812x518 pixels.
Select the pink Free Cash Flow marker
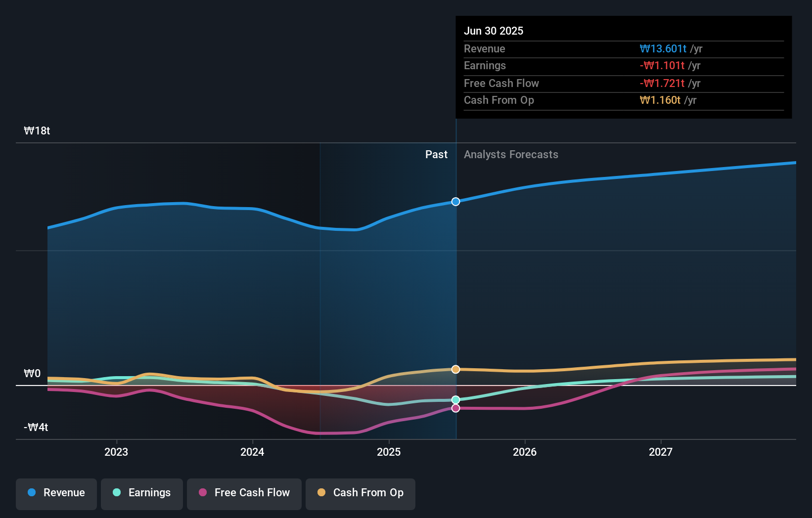pyautogui.click(x=455, y=408)
